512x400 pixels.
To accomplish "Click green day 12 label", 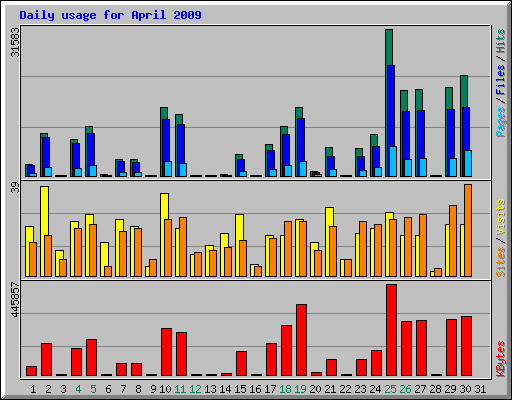I will point(195,389).
